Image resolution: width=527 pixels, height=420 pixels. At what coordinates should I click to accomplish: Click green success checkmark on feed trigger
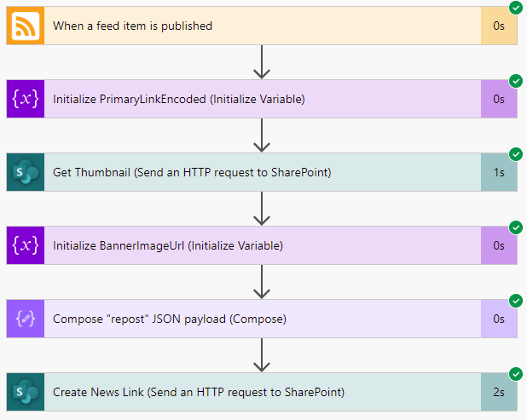click(516, 8)
